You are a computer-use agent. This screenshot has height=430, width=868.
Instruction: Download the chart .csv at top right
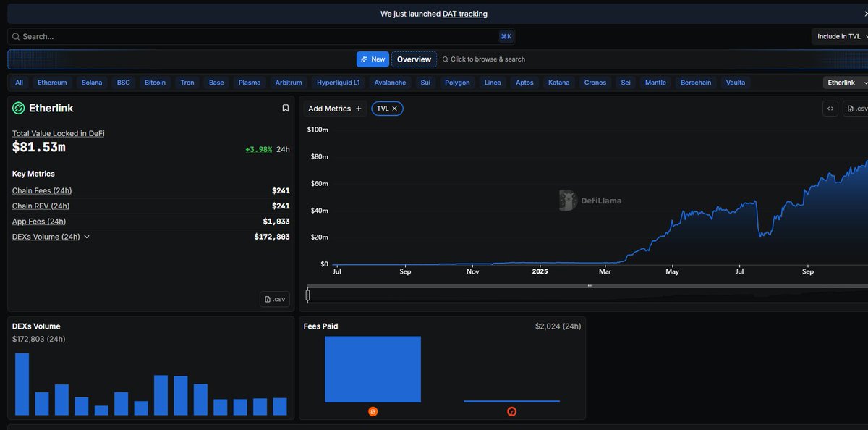click(x=856, y=109)
